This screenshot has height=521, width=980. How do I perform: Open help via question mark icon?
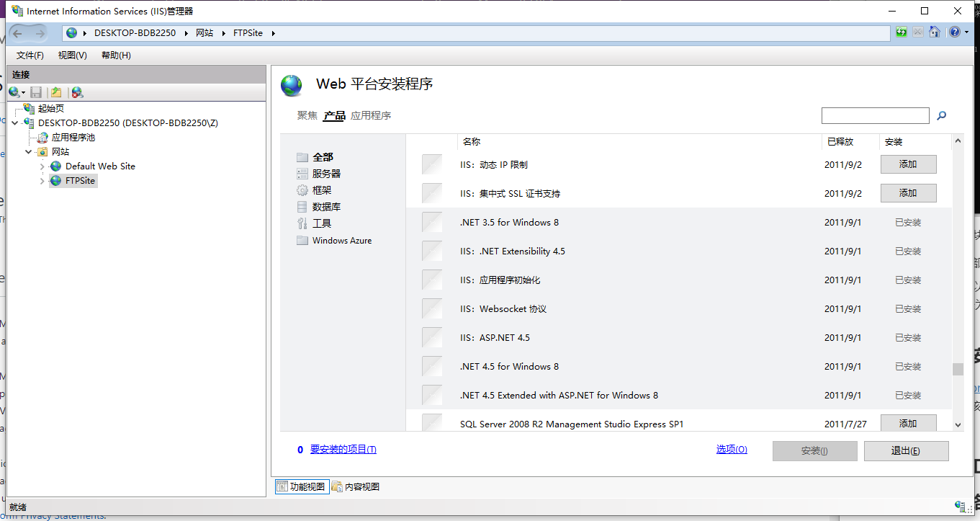954,32
